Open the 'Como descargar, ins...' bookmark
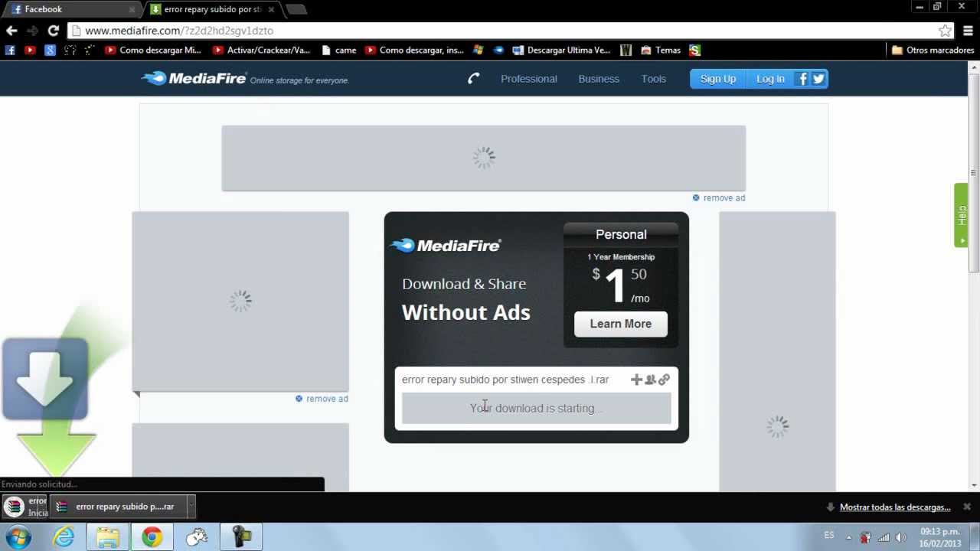This screenshot has height=551, width=980. (x=415, y=50)
